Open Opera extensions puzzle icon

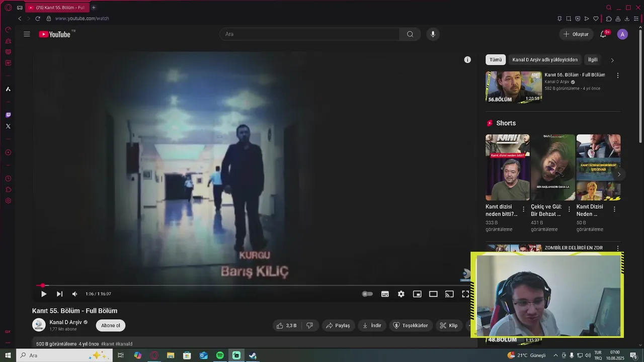[609, 19]
